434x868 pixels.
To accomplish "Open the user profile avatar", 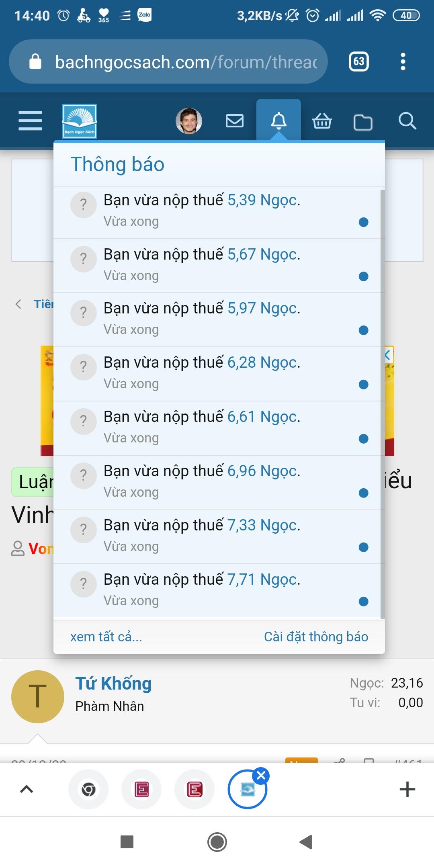I will click(188, 121).
